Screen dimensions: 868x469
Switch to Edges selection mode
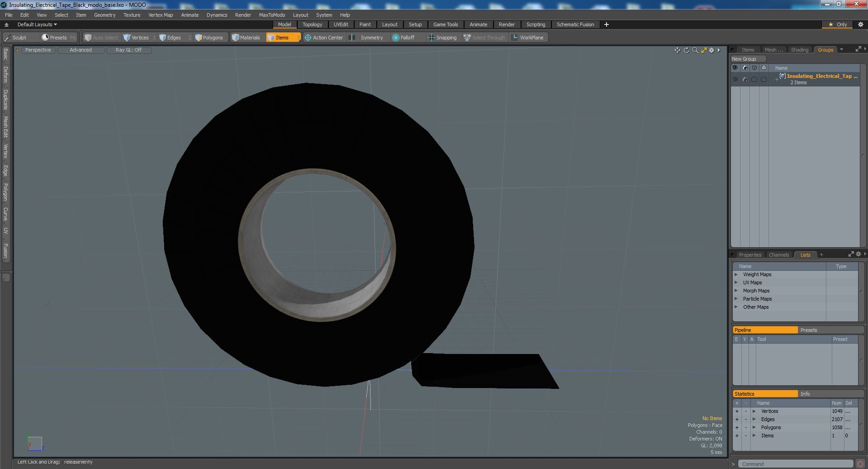pyautogui.click(x=174, y=38)
